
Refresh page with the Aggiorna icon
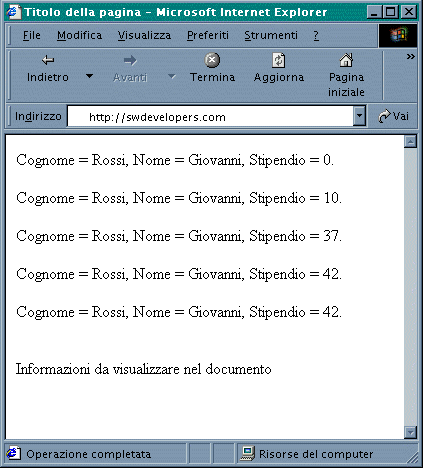point(279,60)
